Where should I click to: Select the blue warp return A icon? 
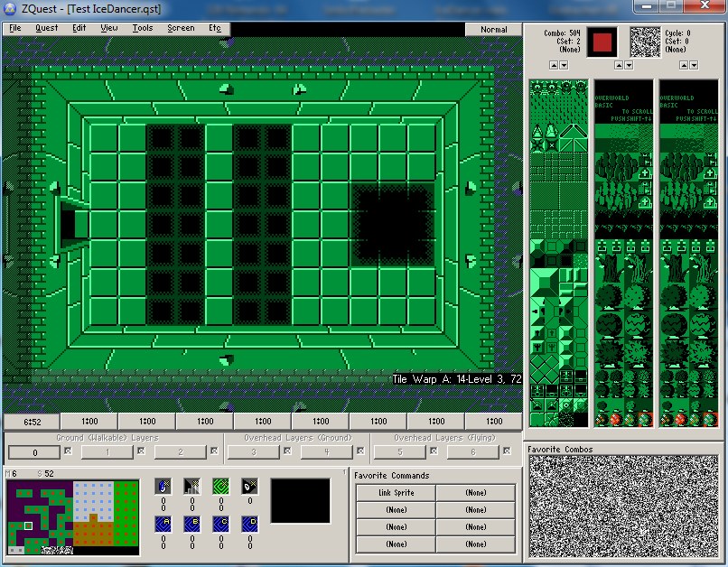tap(163, 523)
